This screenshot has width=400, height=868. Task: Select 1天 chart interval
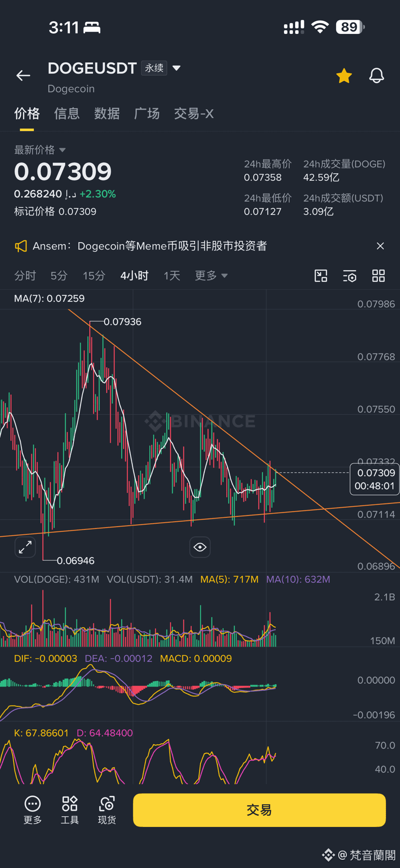pyautogui.click(x=171, y=276)
